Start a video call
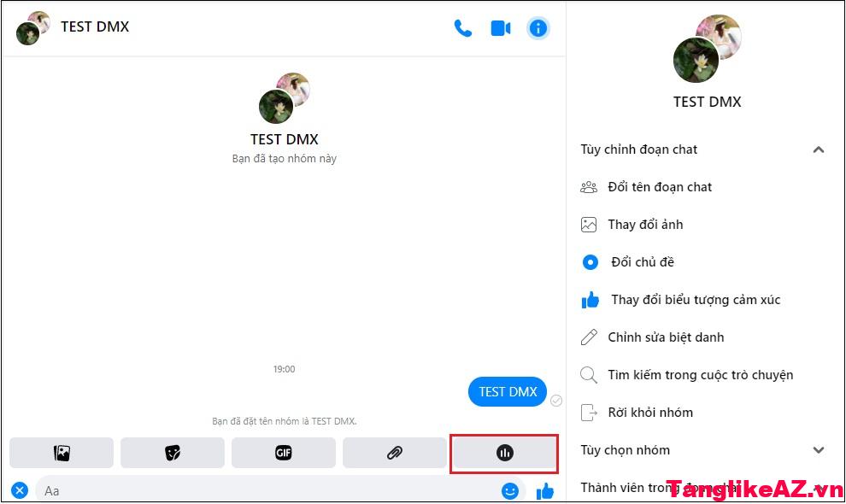Image resolution: width=846 pixels, height=504 pixels. [x=500, y=27]
